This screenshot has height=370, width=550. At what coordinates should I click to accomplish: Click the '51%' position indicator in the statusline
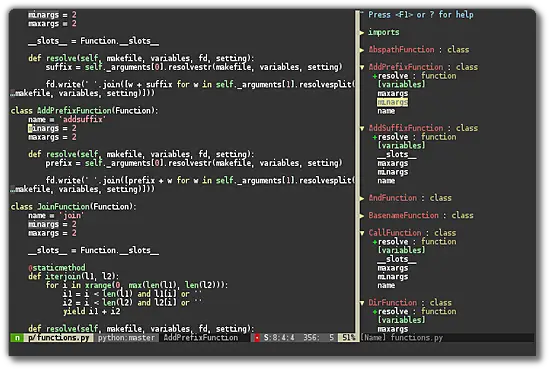[x=348, y=338]
